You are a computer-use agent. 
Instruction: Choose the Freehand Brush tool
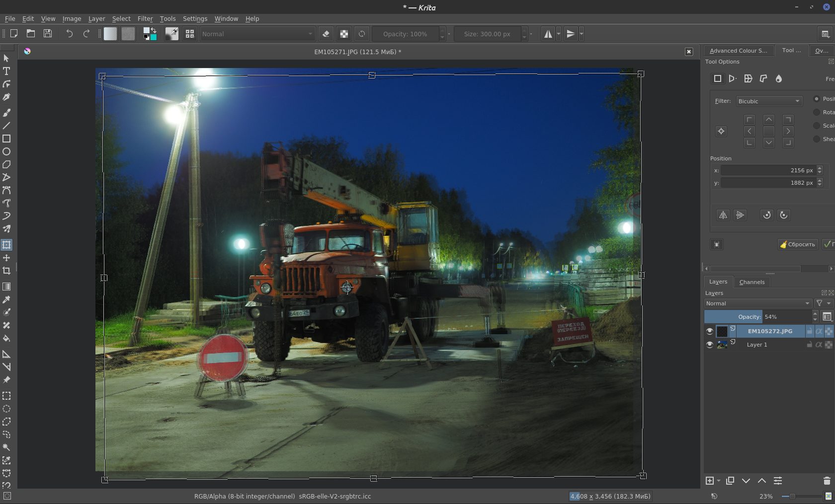point(6,113)
